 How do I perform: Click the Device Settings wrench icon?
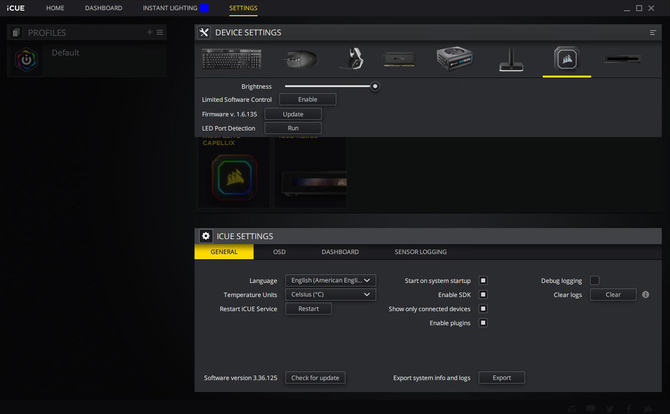tap(204, 32)
